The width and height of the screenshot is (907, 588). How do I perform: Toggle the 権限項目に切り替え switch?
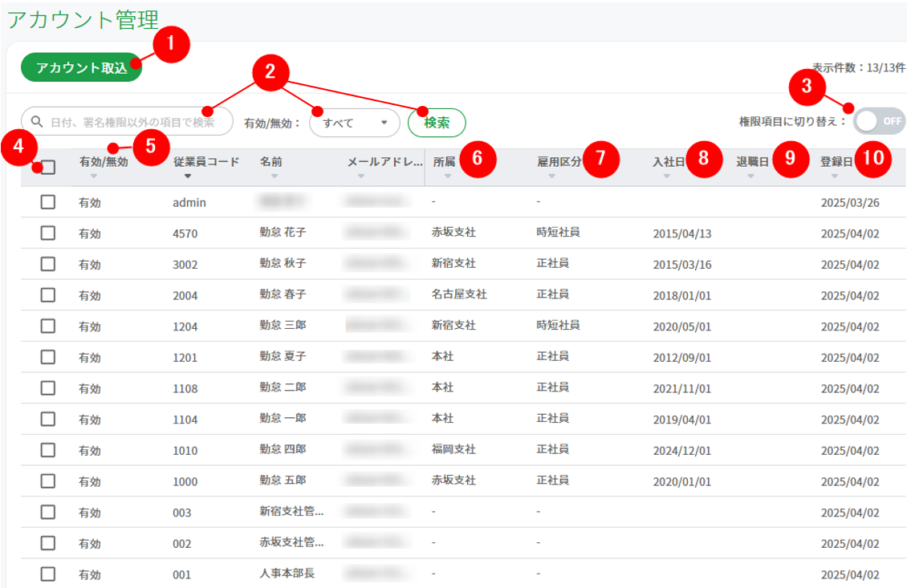pyautogui.click(x=879, y=122)
